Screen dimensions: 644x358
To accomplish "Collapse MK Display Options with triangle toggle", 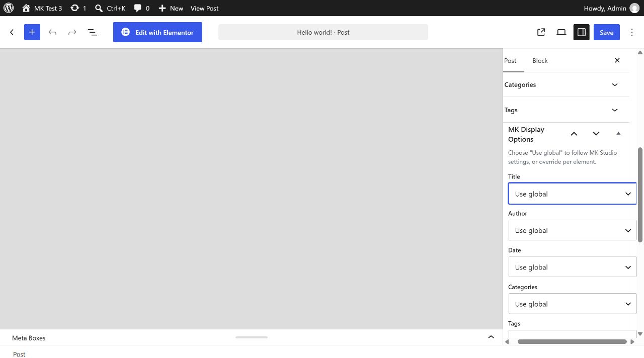I will coord(618,134).
